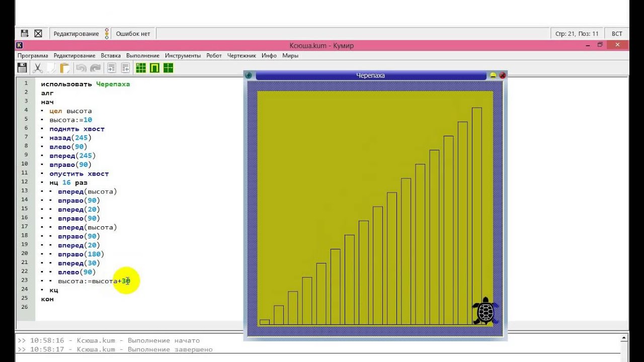Click code line 'использовать Черепаха'

click(x=86, y=84)
